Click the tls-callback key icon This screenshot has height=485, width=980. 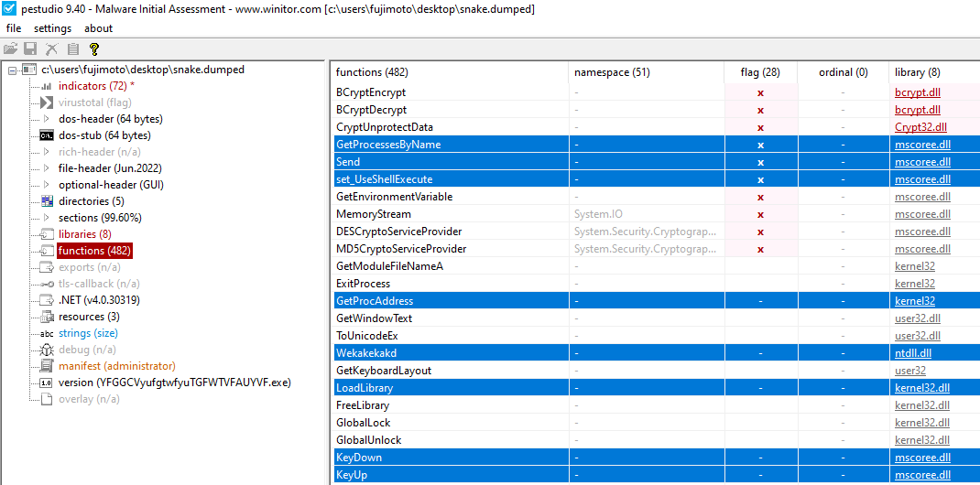point(47,284)
